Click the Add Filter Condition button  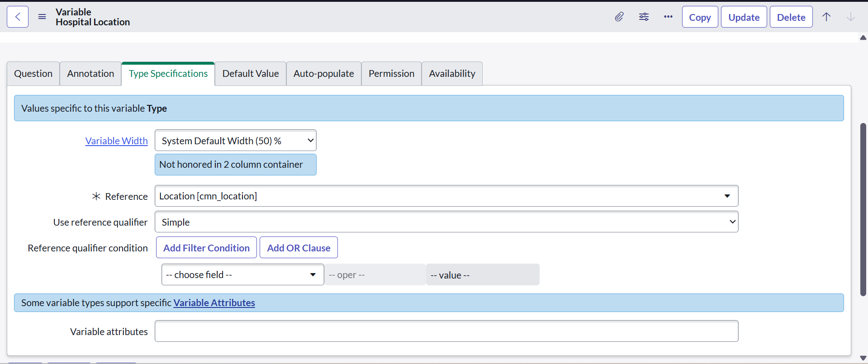click(206, 248)
